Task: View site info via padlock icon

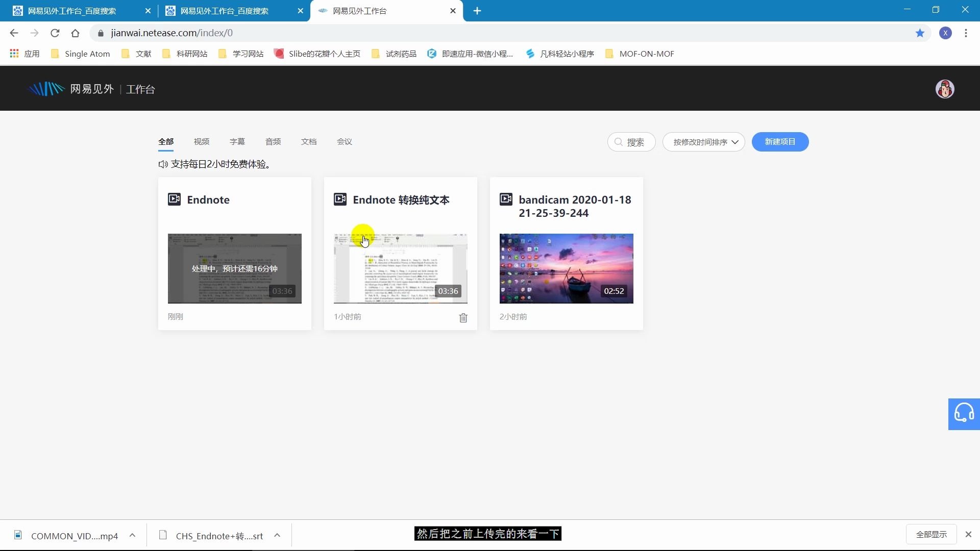Action: (x=101, y=33)
